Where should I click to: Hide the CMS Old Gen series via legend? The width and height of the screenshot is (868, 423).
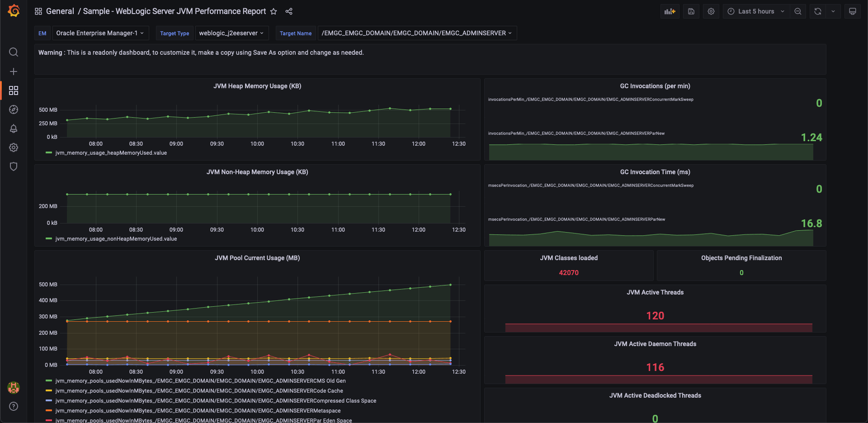point(201,381)
